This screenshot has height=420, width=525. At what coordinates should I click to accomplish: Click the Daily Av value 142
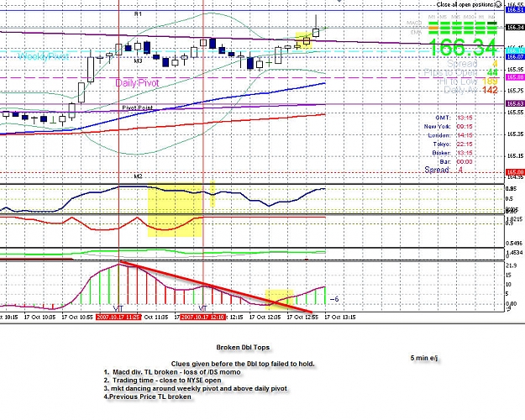(490, 90)
